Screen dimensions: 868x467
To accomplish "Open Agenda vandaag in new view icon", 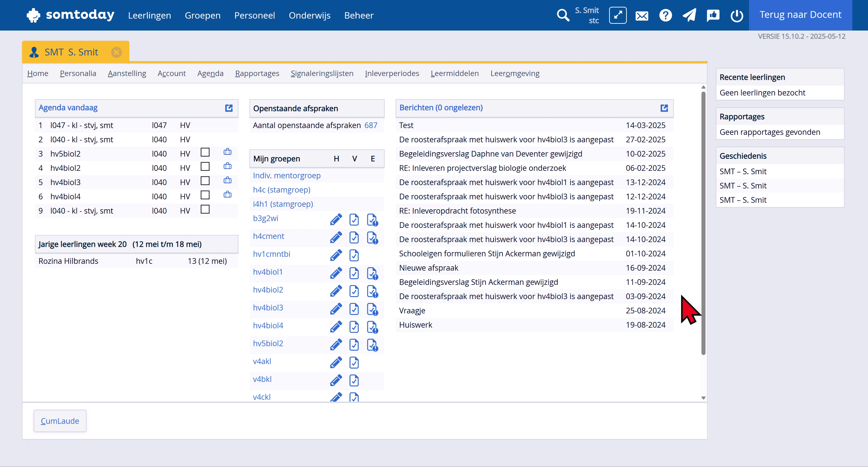I will [x=229, y=108].
